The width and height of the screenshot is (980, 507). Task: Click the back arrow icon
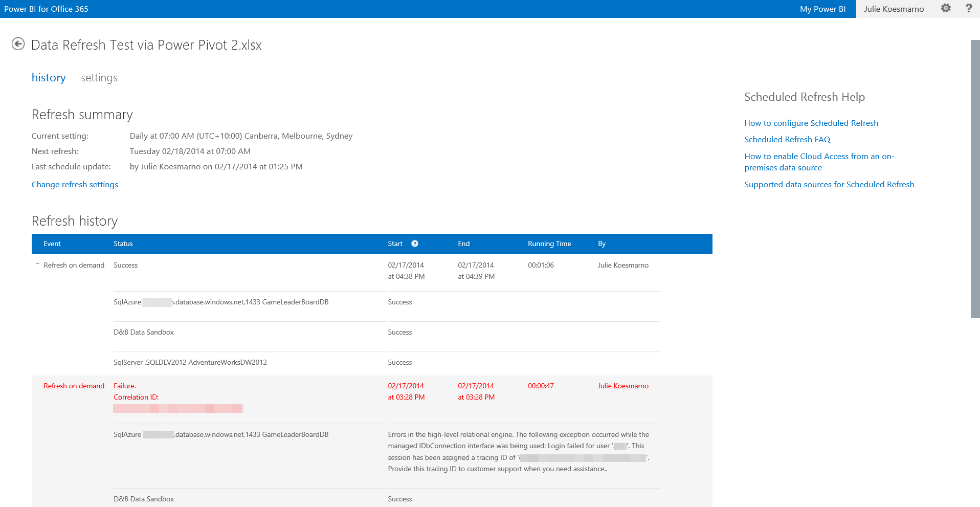[18, 44]
